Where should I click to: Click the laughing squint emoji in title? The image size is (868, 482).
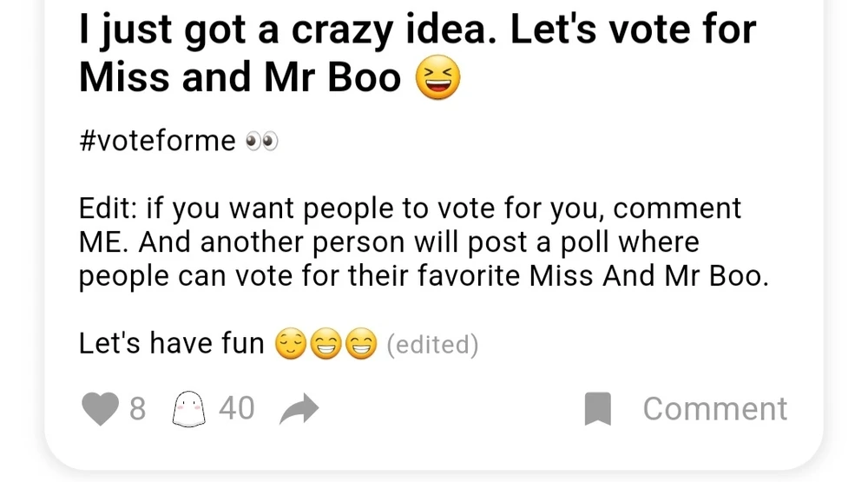coord(437,77)
